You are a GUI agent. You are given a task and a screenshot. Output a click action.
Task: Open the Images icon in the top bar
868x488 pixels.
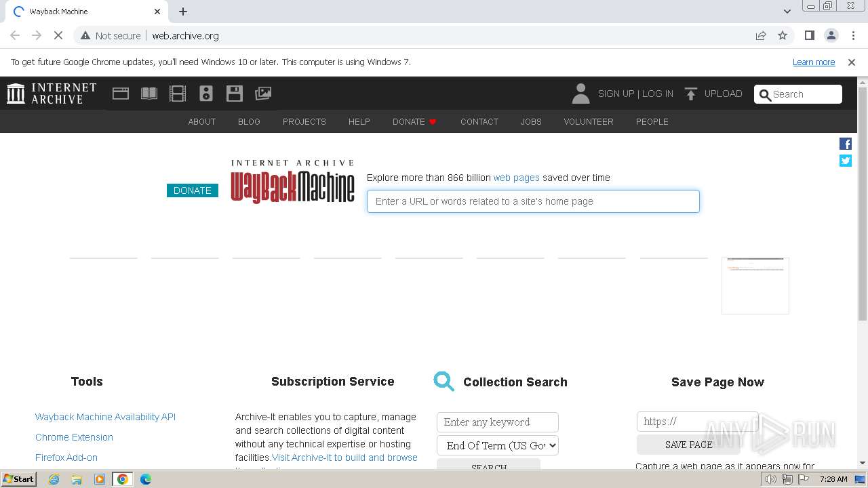pyautogui.click(x=263, y=94)
